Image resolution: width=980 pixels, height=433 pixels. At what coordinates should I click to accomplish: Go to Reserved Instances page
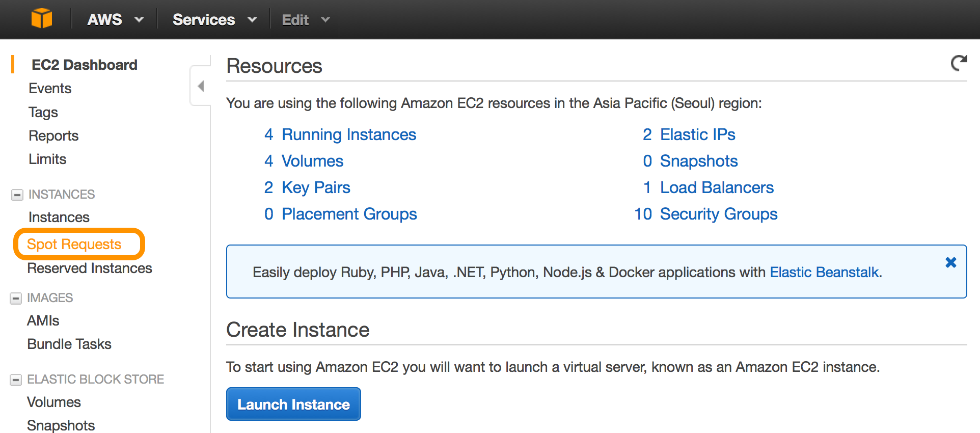point(90,268)
